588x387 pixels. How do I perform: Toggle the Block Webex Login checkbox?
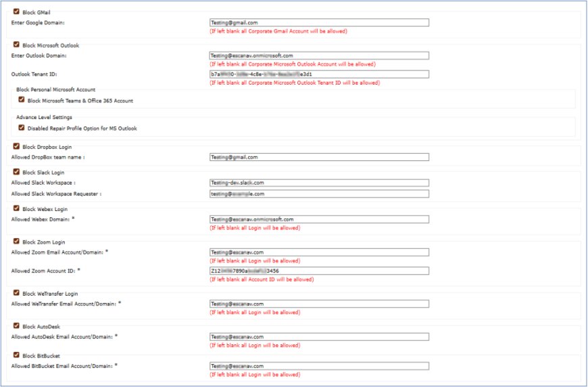[16, 208]
